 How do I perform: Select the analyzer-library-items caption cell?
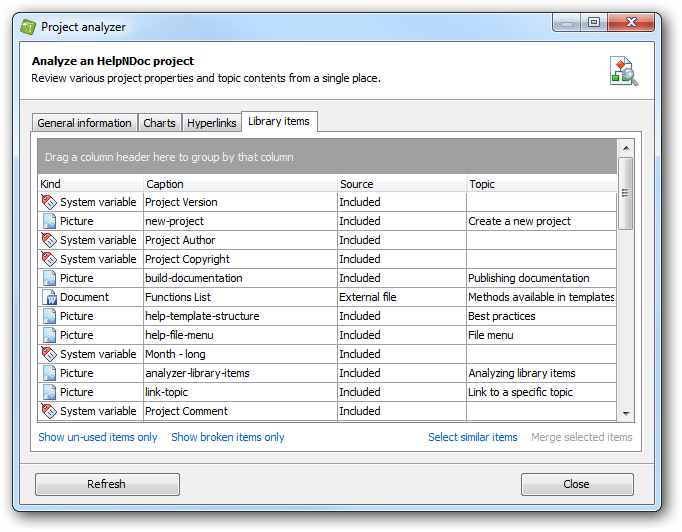click(240, 373)
